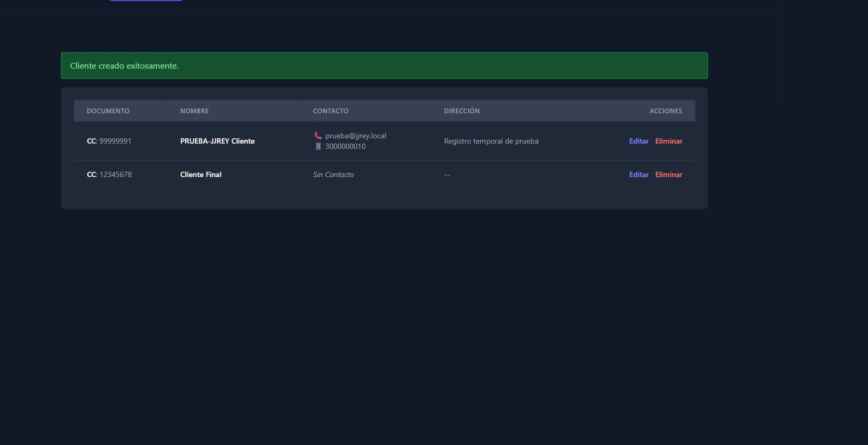This screenshot has width=868, height=445.
Task: Edit the Cliente Final record
Action: pos(639,175)
